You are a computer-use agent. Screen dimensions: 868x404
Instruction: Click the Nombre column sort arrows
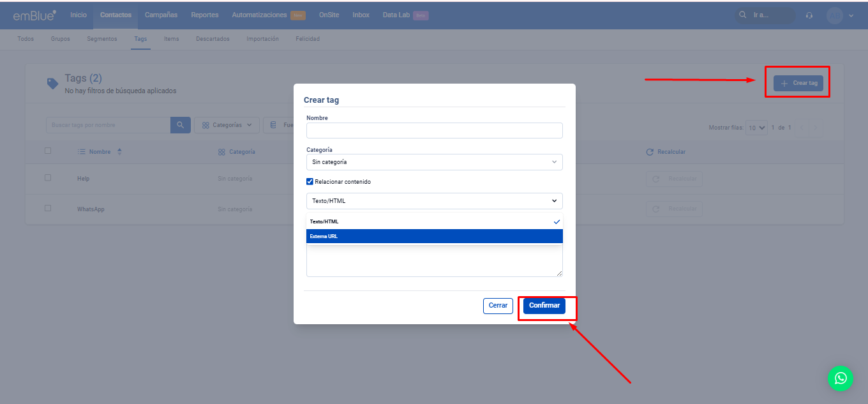click(119, 152)
